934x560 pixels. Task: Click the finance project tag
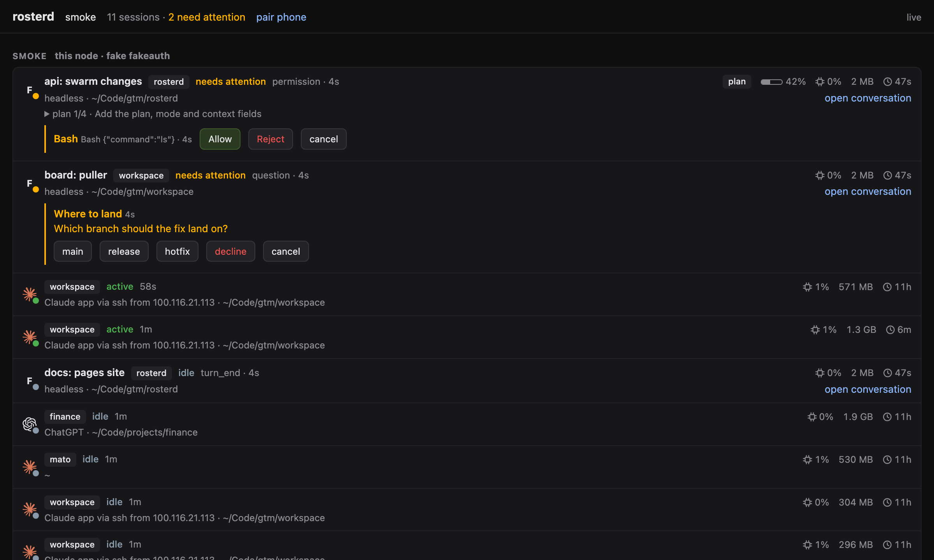(x=65, y=416)
